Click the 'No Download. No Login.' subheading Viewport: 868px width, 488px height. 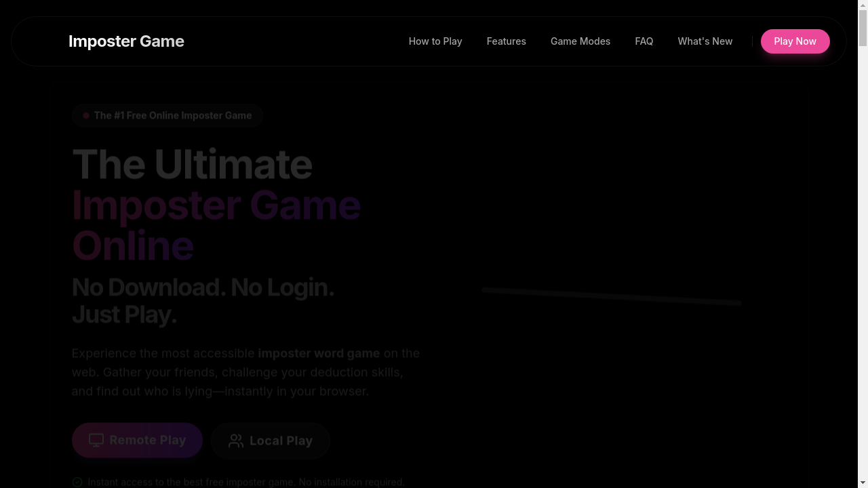[x=203, y=287]
